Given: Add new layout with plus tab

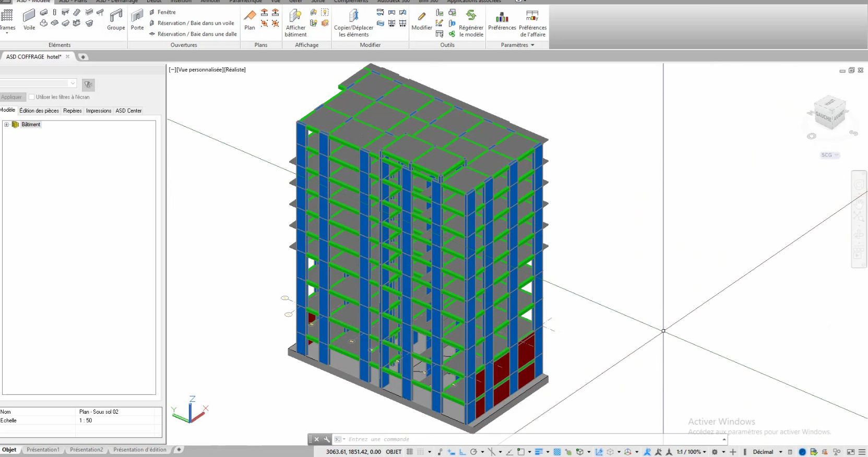Looking at the screenshot, I should (179, 449).
